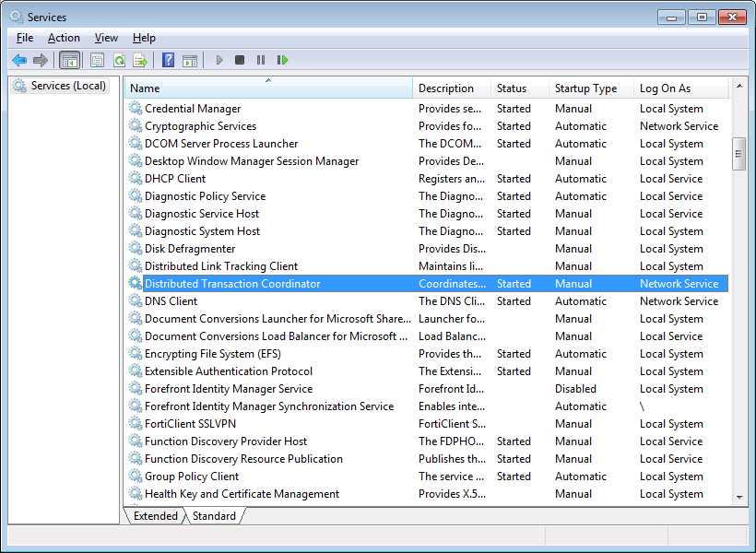Sort by the Description column header
The height and width of the screenshot is (553, 756).
coord(453,88)
